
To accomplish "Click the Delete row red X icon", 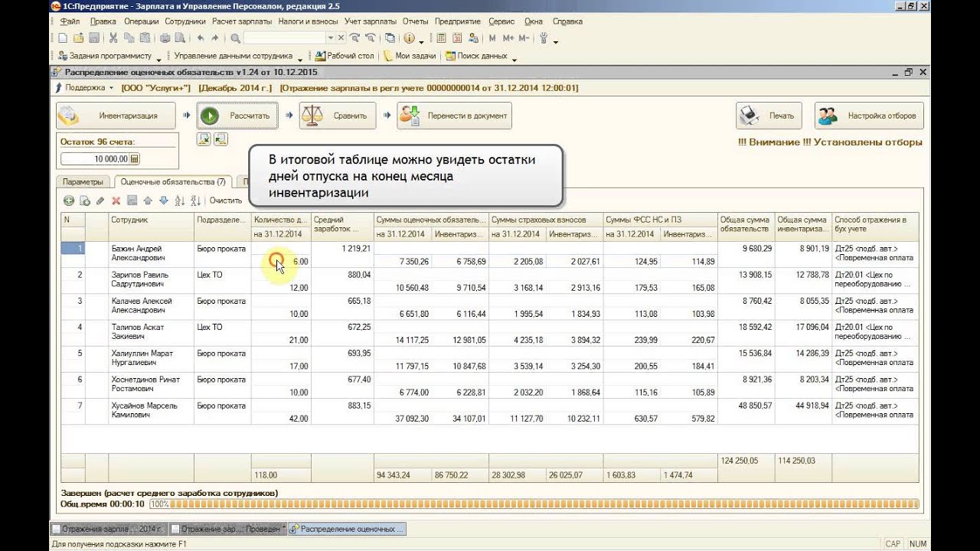I will [116, 201].
